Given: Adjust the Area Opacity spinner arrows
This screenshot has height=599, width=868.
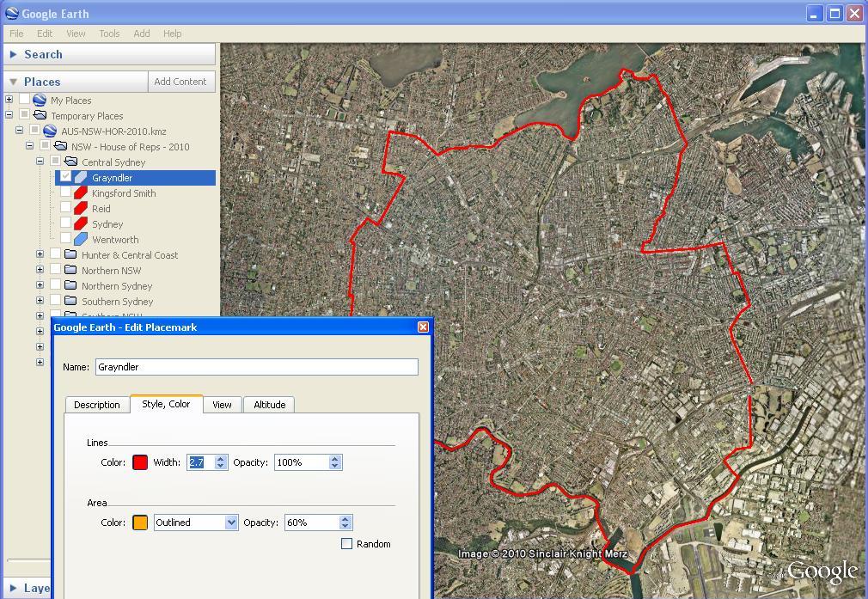Looking at the screenshot, I should point(345,523).
